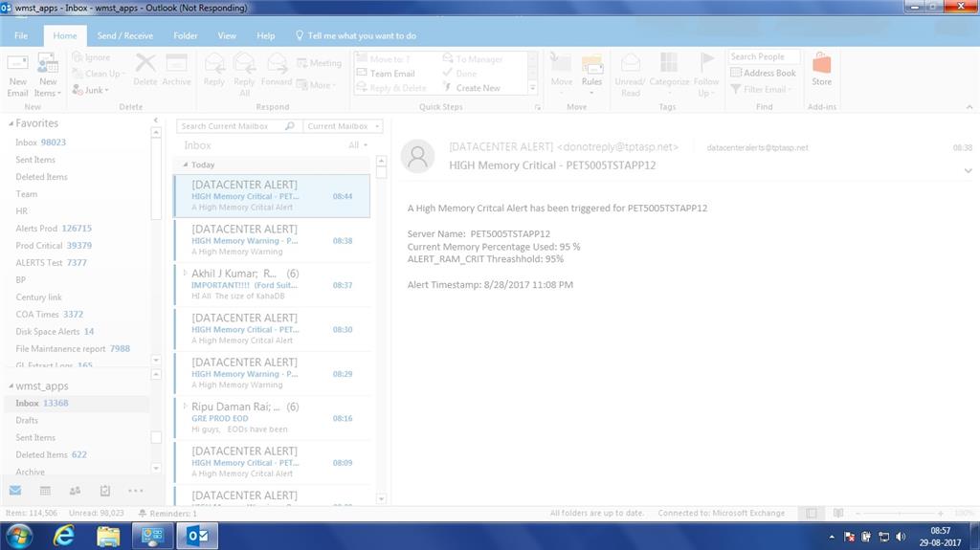Open the Junk dropdown
This screenshot has height=550, width=980.
[x=91, y=90]
